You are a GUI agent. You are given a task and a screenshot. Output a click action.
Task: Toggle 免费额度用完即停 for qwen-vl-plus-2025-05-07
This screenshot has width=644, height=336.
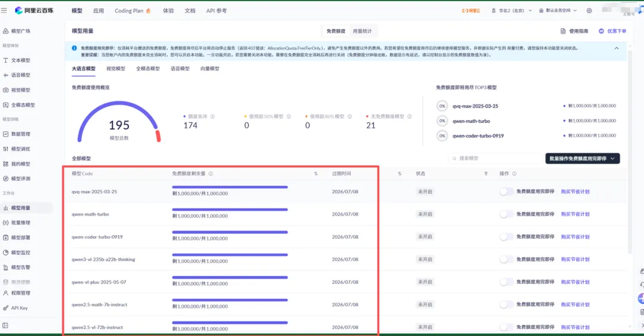pos(506,282)
